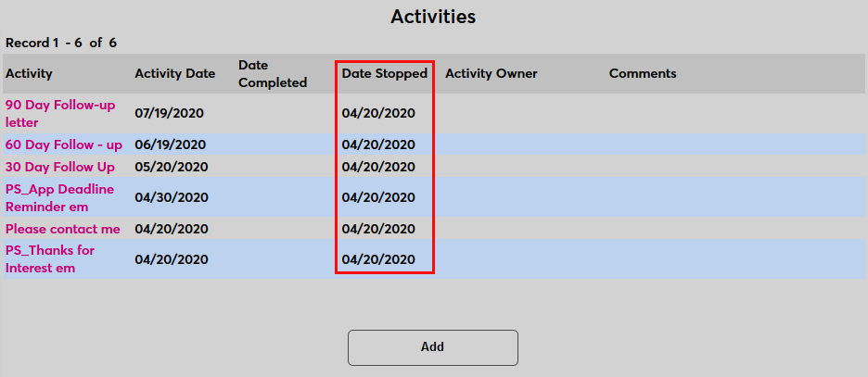The height and width of the screenshot is (377, 868).
Task: Open the Please contact me activity
Action: [x=63, y=228]
